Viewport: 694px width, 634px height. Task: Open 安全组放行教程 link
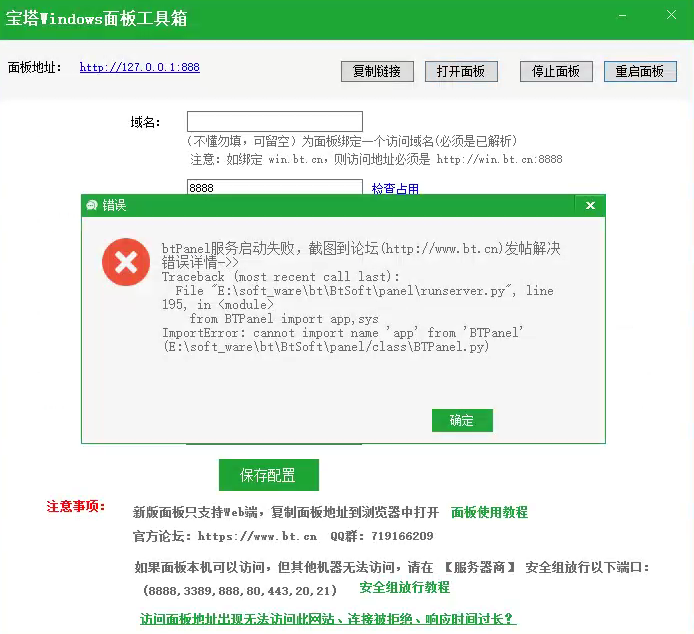tap(405, 588)
